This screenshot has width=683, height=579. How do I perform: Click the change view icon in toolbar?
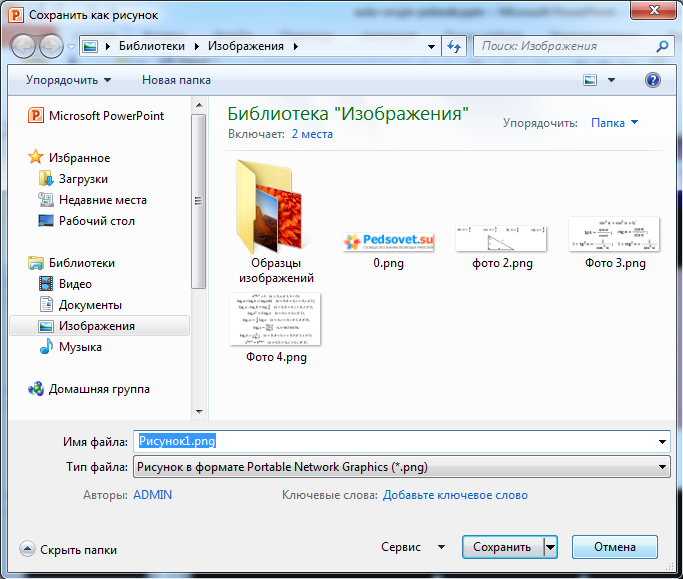coord(591,80)
